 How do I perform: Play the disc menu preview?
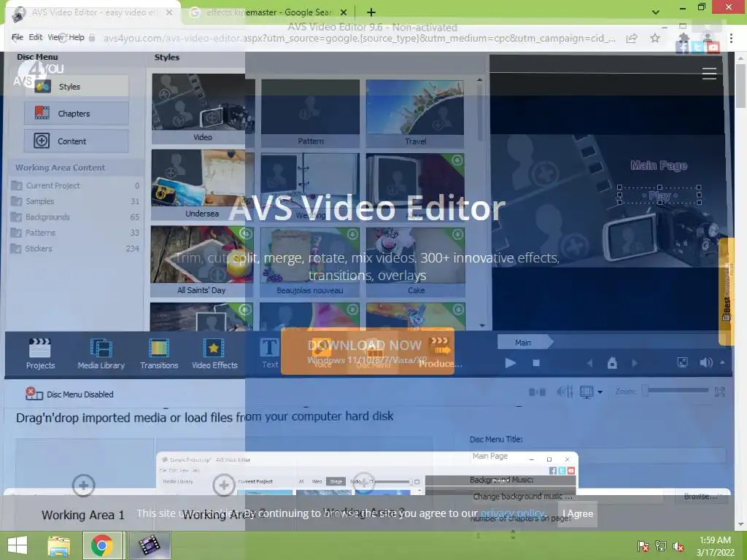510,363
